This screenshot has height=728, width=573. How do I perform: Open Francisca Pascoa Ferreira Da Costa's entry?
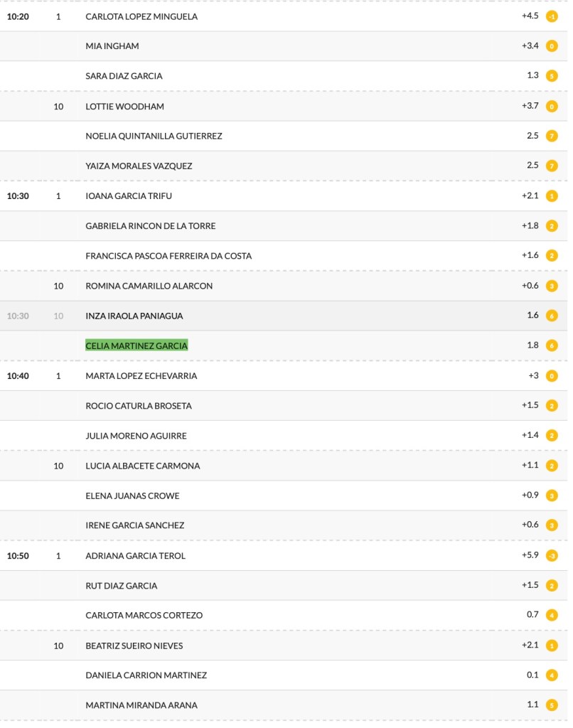[168, 256]
